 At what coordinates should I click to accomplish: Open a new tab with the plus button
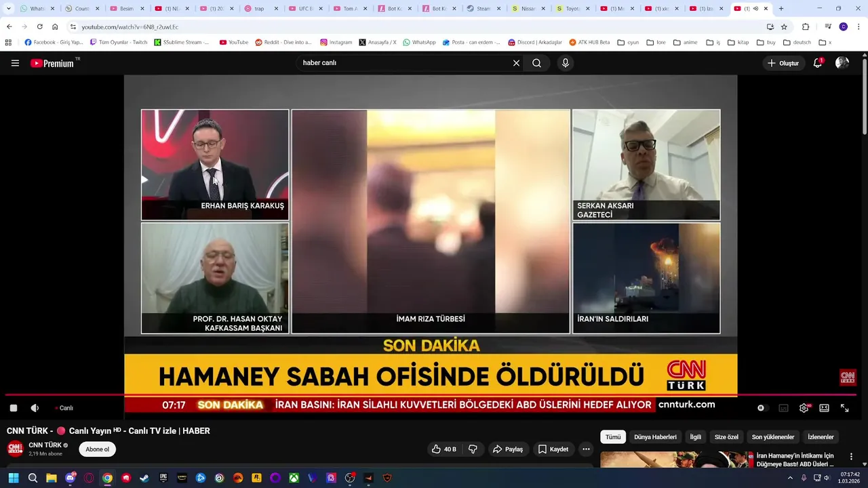coord(781,9)
